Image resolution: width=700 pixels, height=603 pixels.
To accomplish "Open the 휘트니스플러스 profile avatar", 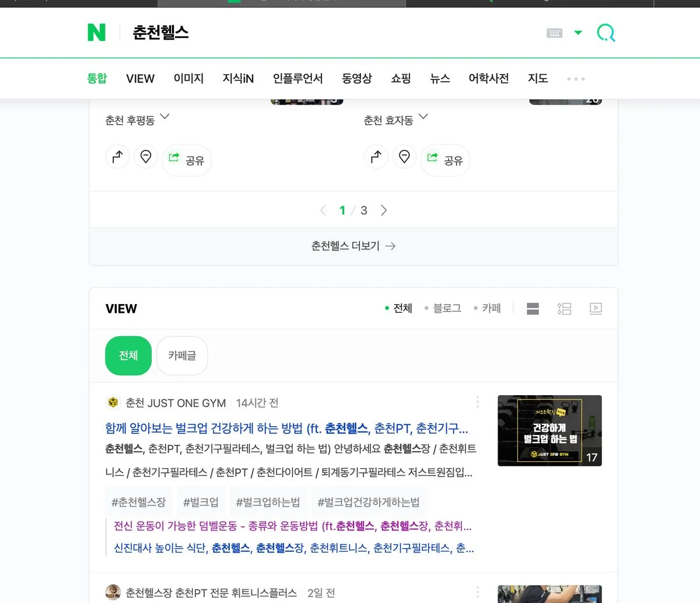I will [x=113, y=592].
